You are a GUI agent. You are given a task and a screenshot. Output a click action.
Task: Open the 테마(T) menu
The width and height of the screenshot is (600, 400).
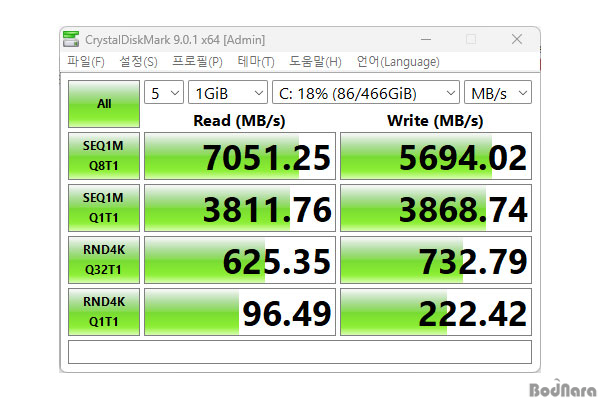255,62
